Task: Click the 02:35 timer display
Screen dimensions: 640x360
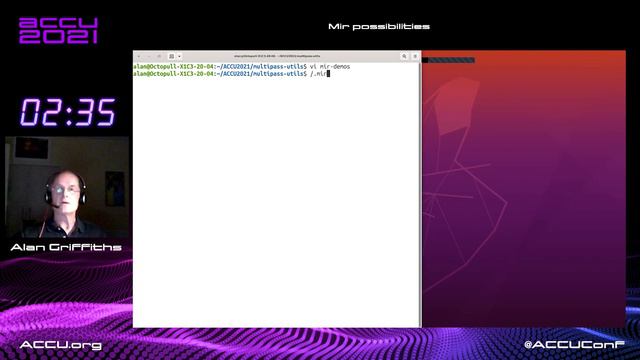Action: [68, 112]
